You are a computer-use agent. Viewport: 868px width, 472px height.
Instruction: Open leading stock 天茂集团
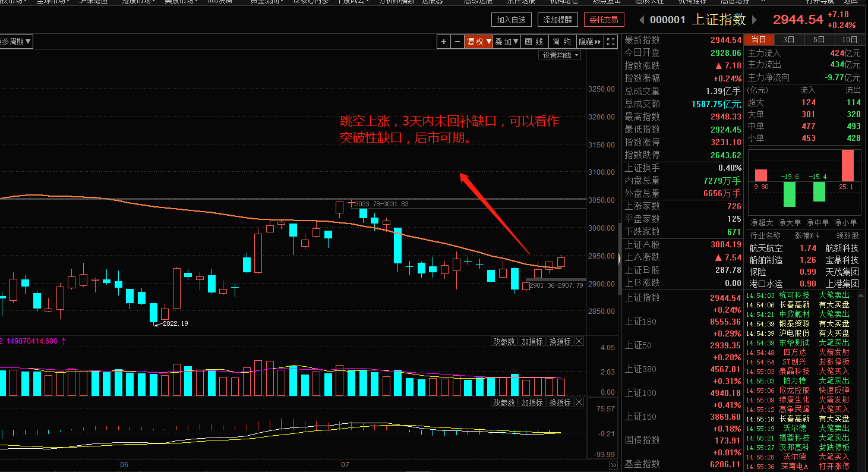click(842, 272)
